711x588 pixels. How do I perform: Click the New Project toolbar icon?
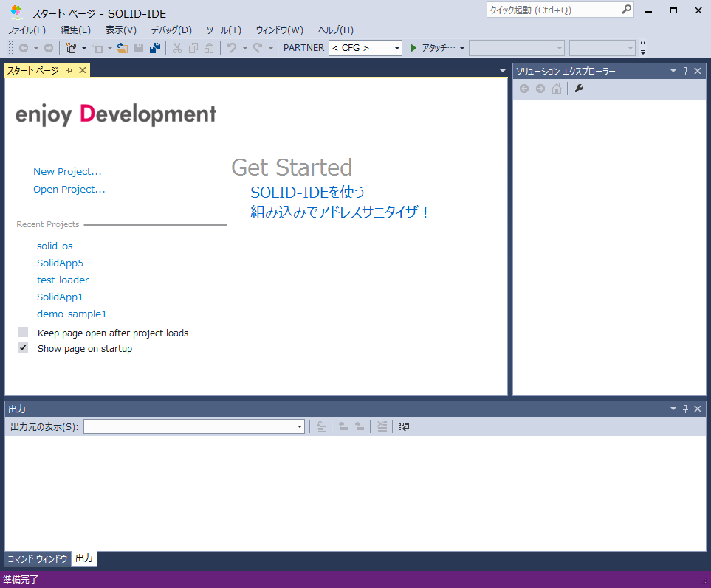(71, 48)
